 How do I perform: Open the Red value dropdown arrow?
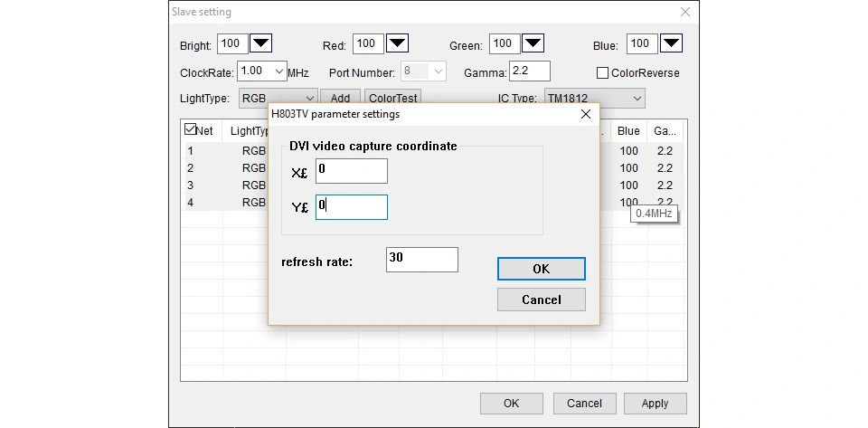tap(397, 43)
